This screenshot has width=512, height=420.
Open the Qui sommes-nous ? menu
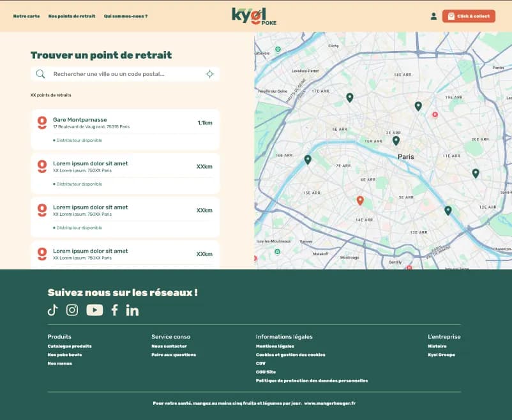pyautogui.click(x=126, y=16)
